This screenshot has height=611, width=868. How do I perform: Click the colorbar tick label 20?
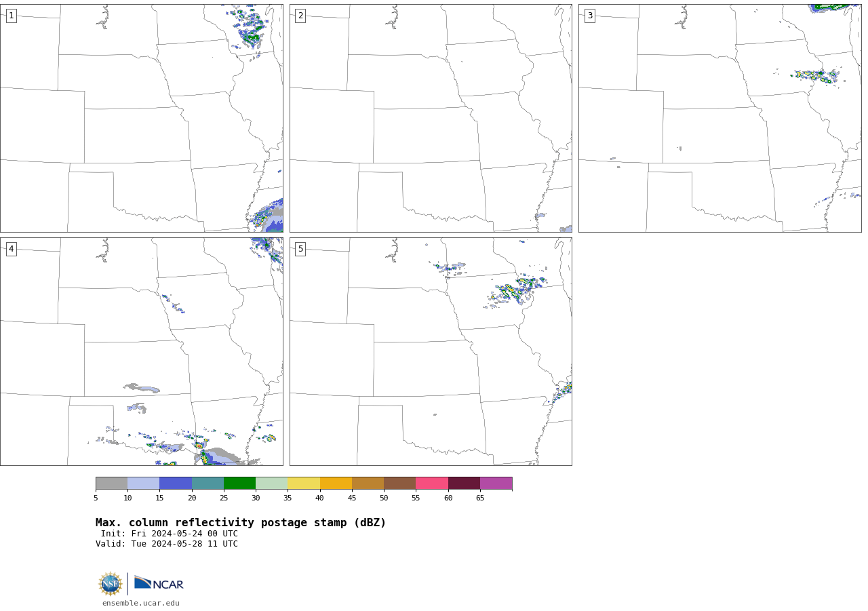(192, 498)
